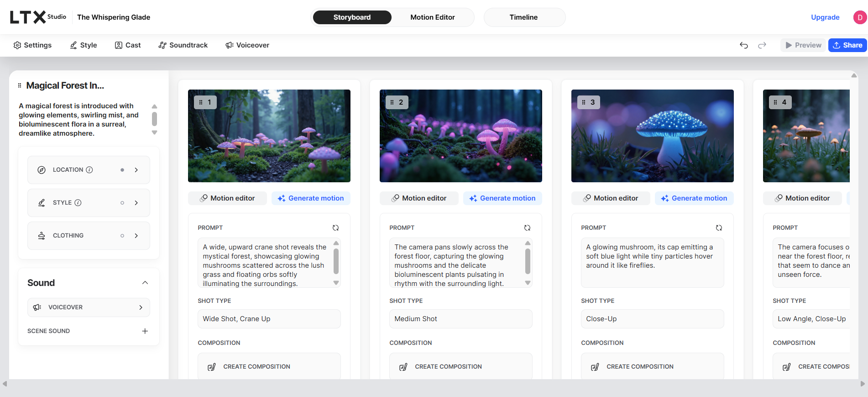Open Motion editor for shot 1

[227, 198]
